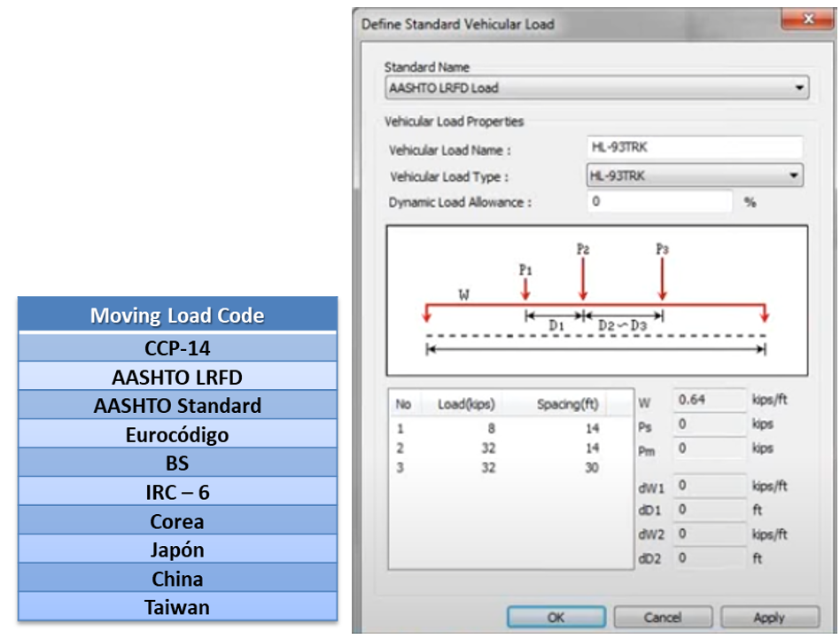Click the Ps kips value field
840x639 pixels.
(x=709, y=425)
